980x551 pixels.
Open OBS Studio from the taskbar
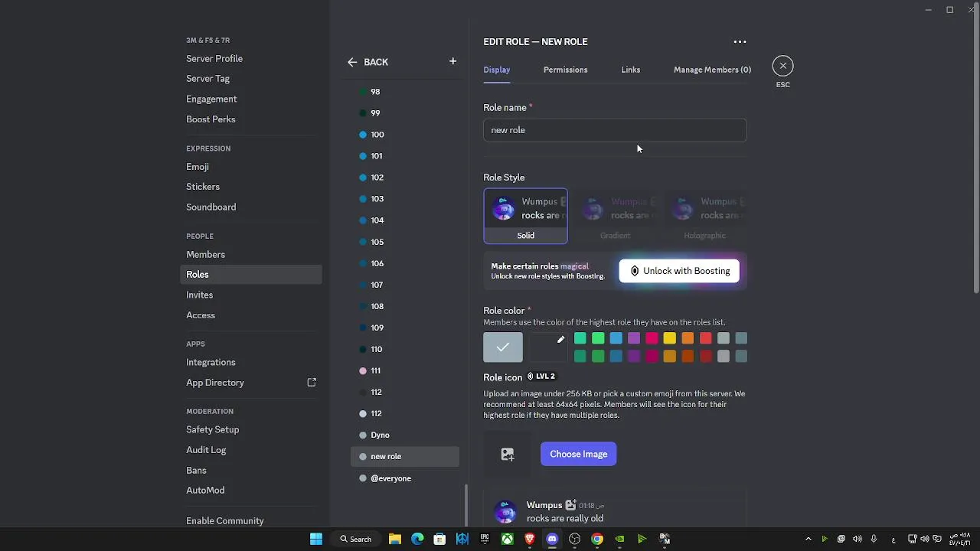(x=575, y=539)
